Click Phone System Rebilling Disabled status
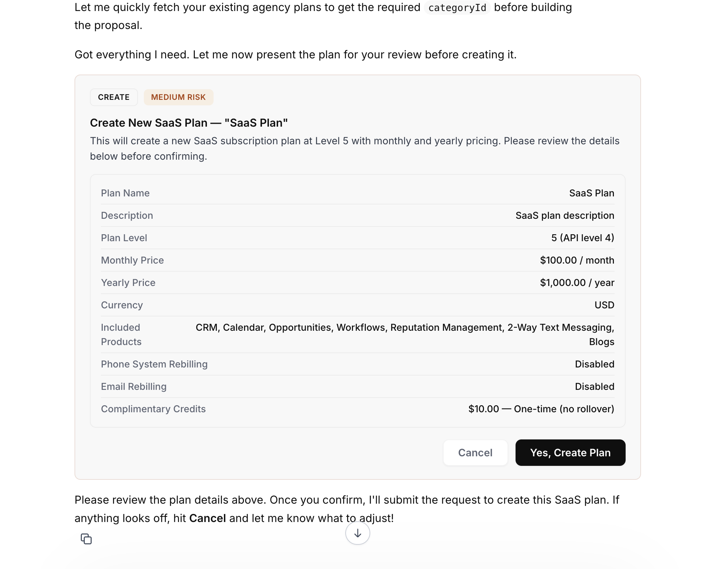728x569 pixels. pyautogui.click(x=594, y=364)
